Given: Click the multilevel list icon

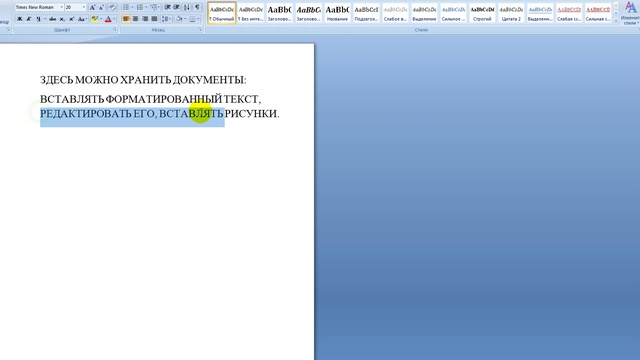Looking at the screenshot, I should [154, 7].
